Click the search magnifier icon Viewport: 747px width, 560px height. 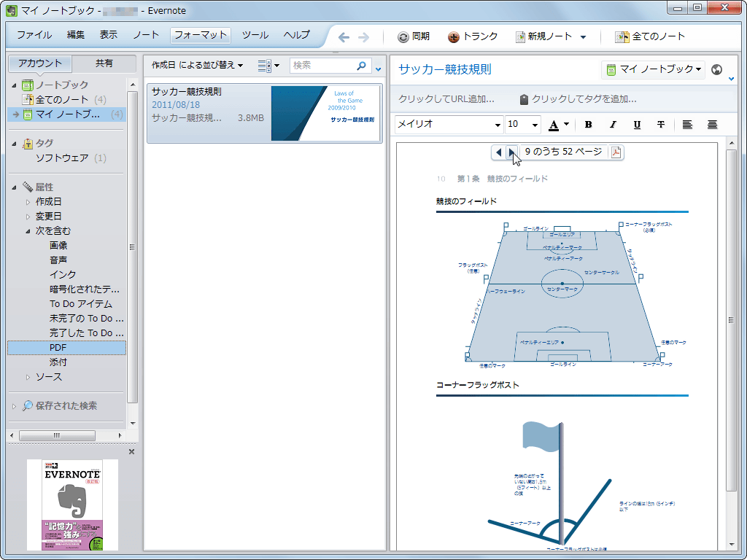362,65
